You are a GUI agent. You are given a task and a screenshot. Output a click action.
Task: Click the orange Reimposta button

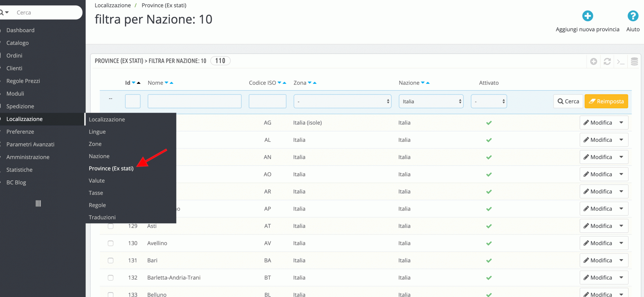click(606, 101)
